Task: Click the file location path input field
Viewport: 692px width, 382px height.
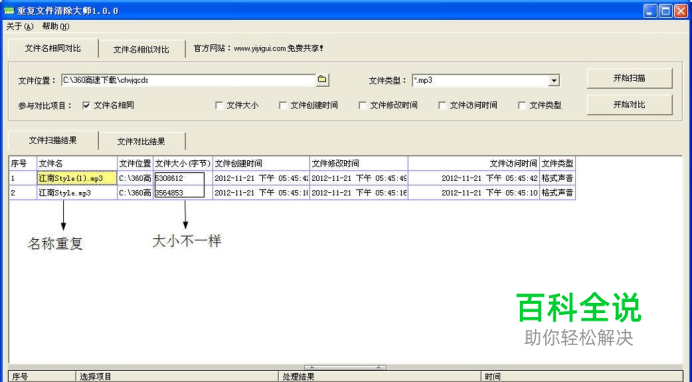Action: pos(188,80)
